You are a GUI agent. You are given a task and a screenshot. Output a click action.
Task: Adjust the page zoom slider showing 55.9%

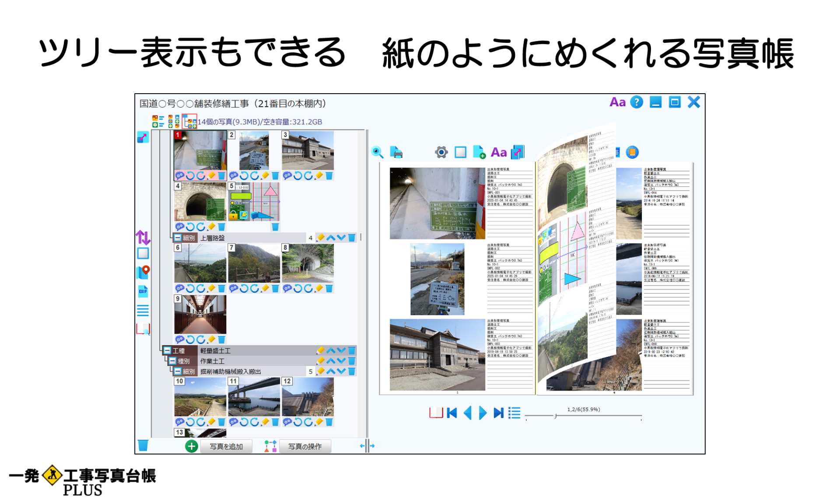click(x=555, y=416)
